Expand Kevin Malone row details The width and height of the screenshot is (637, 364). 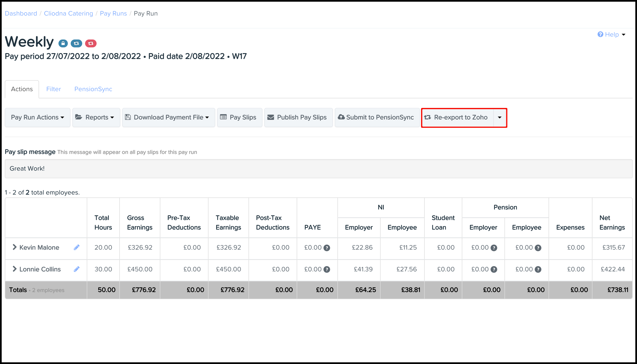point(15,247)
